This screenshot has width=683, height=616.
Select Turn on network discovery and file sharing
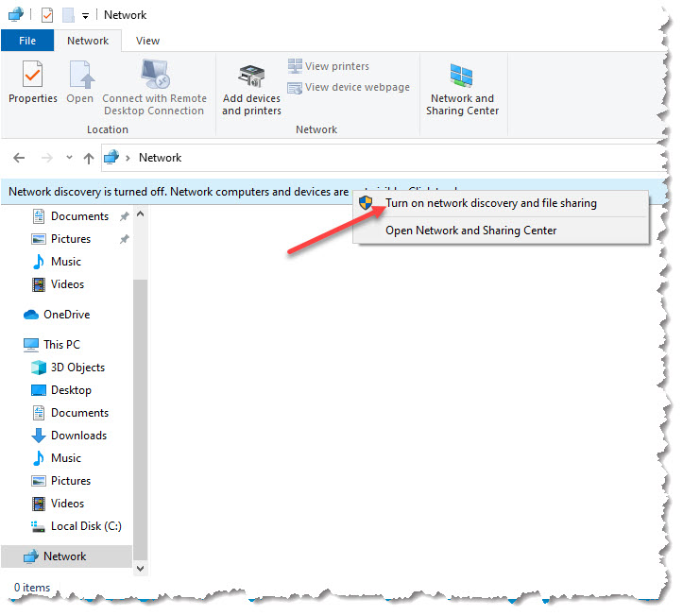490,203
